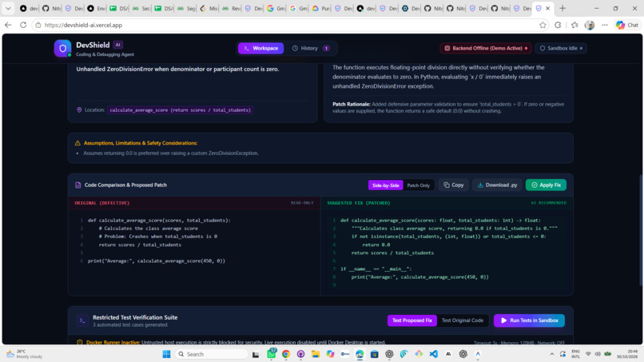Click the site info icon in address bar
Image resolution: width=644 pixels, height=362 pixels.
(x=38, y=25)
